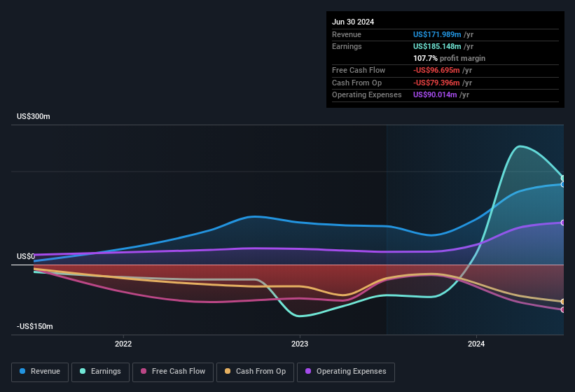Click the Free Cash Flow label in tooltip
Viewport: 575px width, 392px height.
coord(359,70)
